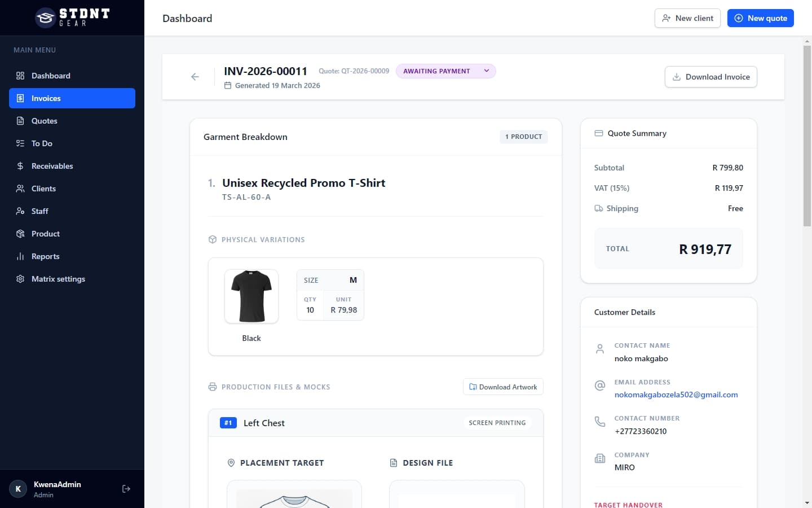Click the cube icon next to Physical Variations

[213, 239]
